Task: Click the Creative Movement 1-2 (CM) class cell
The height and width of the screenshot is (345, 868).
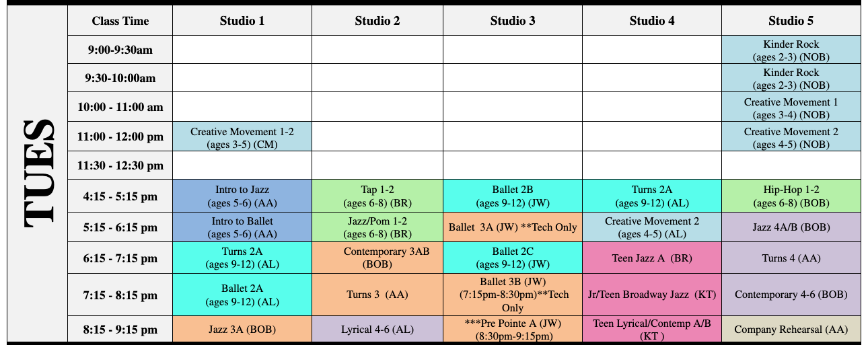Action: (242, 137)
